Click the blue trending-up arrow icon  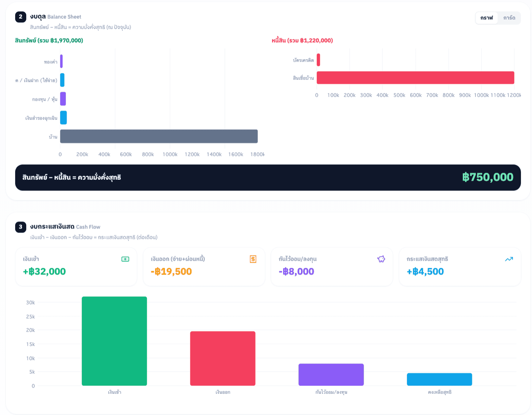(509, 259)
